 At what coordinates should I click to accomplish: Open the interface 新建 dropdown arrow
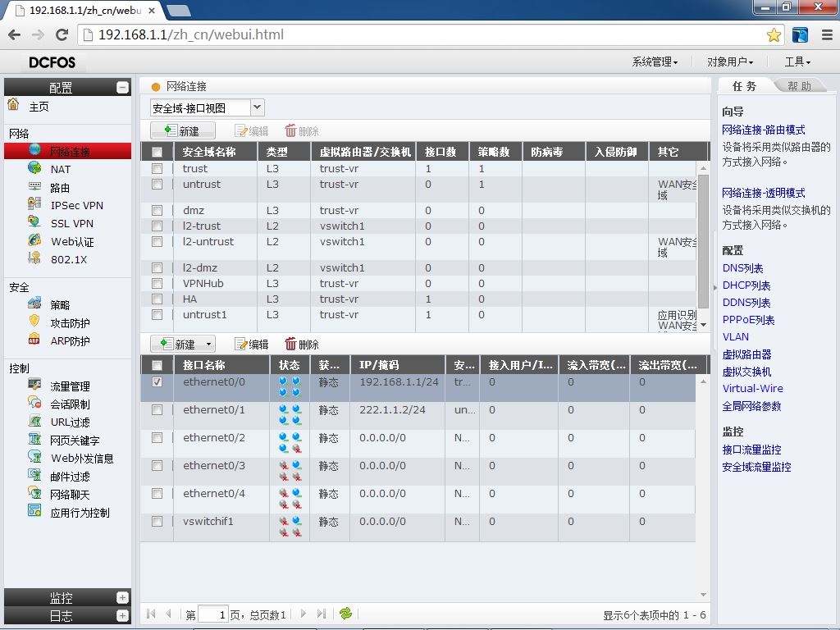[x=208, y=344]
